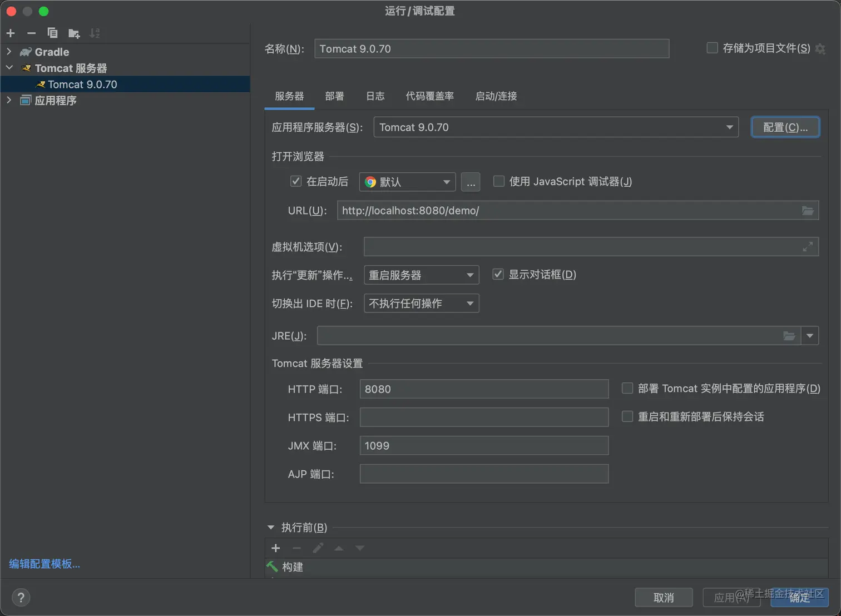Open 不执行任何操作 dropdown
This screenshot has width=841, height=616.
pos(422,304)
